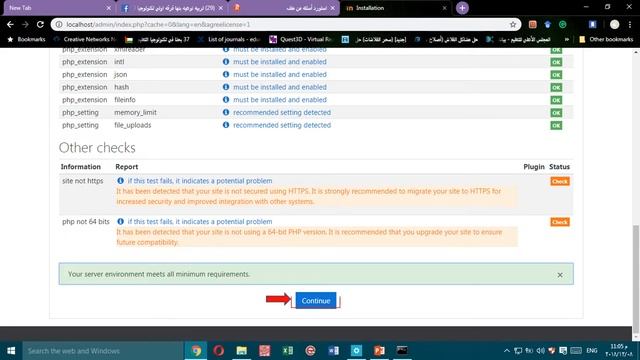This screenshot has width=640, height=360.
Task: Open Word from the taskbar
Action: coord(333,351)
